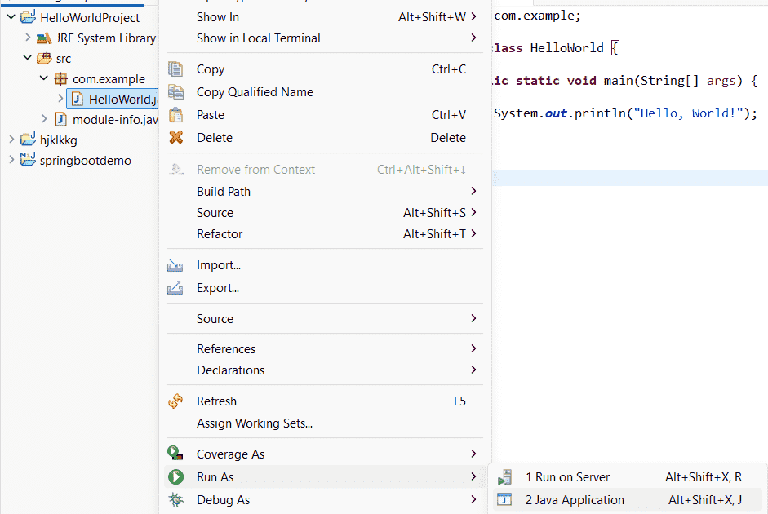Click the Refresh arrows icon

point(175,401)
